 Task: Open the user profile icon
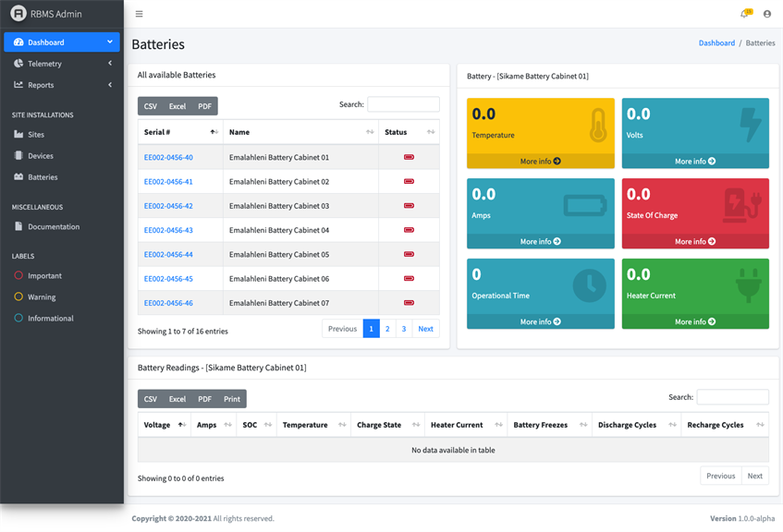coord(767,14)
